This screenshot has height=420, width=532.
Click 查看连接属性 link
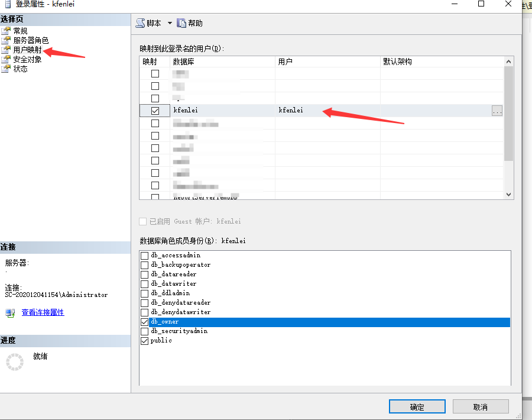[x=43, y=312]
